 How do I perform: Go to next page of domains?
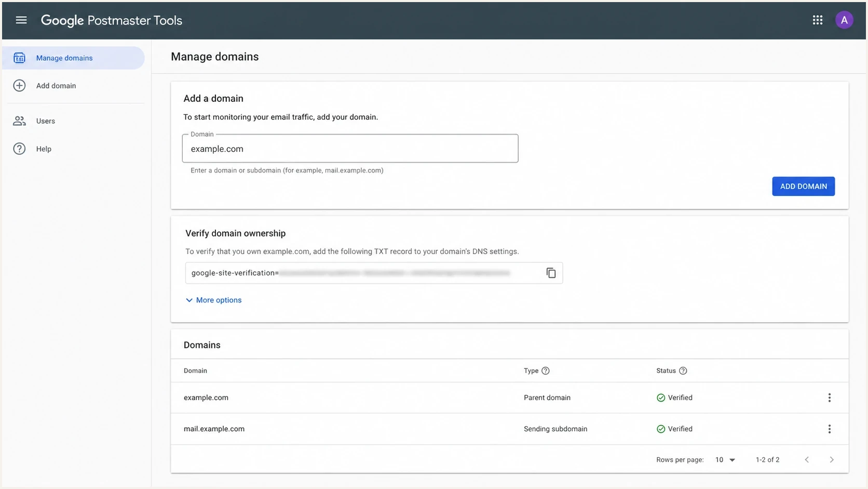pyautogui.click(x=832, y=459)
